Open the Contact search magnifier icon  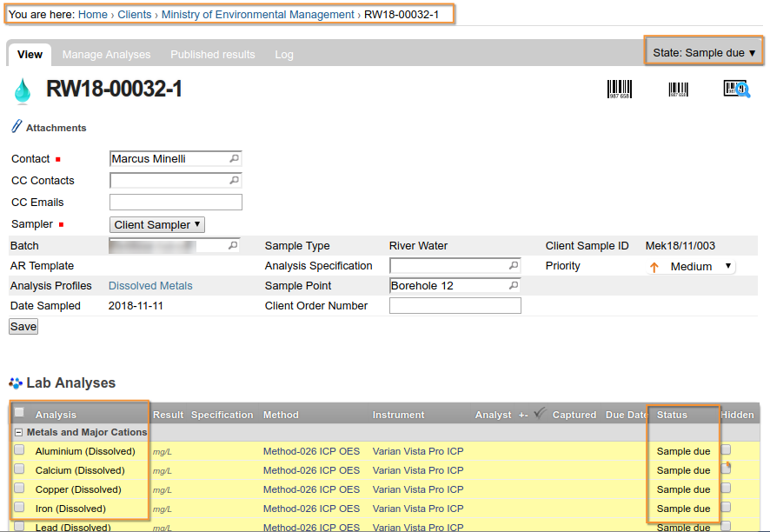(235, 159)
